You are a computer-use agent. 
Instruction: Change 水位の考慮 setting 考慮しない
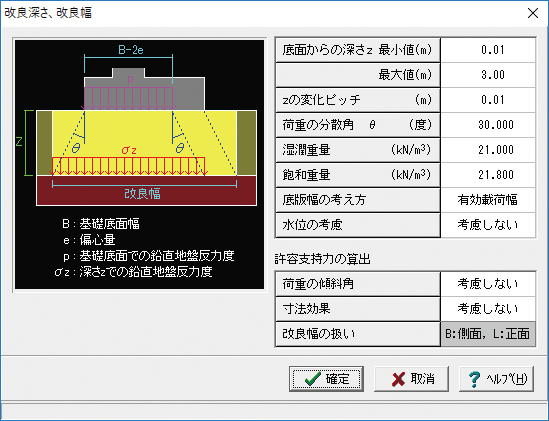[x=488, y=225]
